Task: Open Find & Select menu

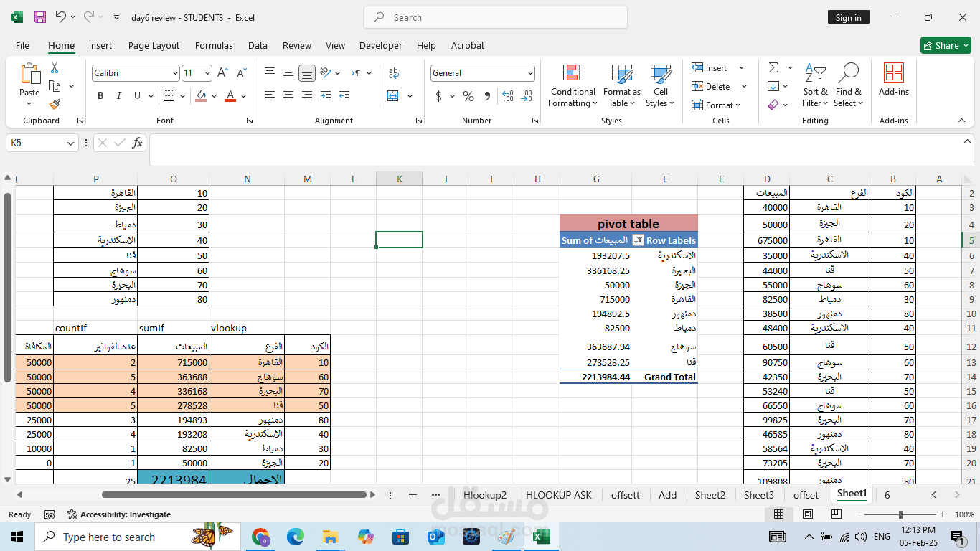Action: click(x=849, y=86)
